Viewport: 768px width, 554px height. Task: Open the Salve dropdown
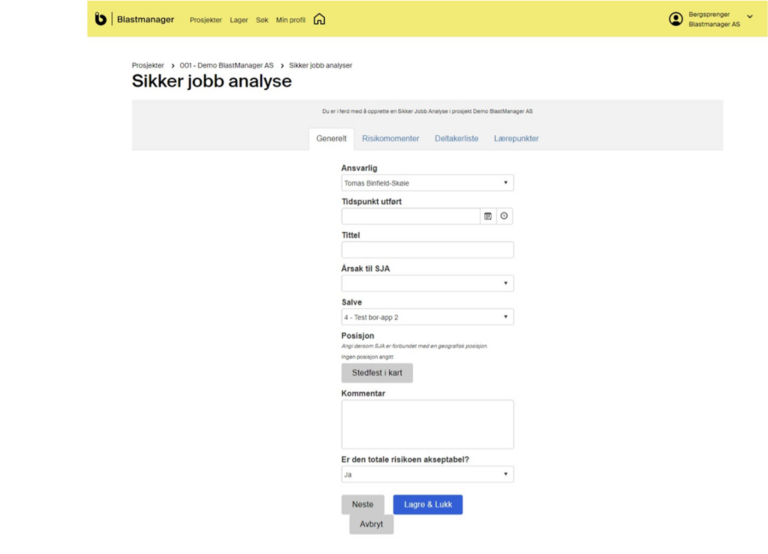[427, 317]
